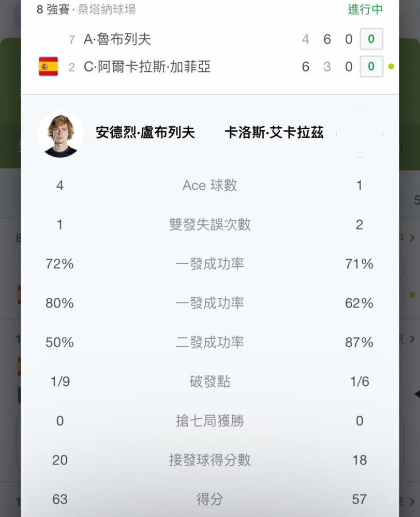
Task: Expand the top background chevron arrow
Action: click(x=412, y=238)
